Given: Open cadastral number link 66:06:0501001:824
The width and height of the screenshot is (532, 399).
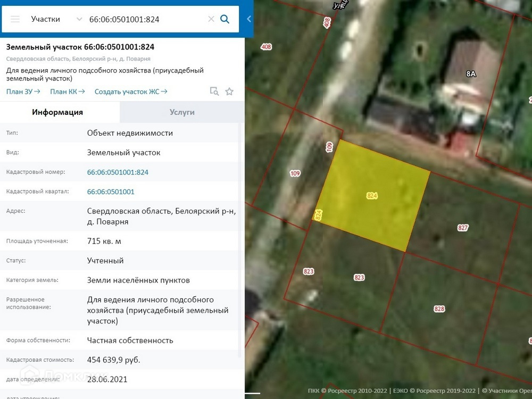Looking at the screenshot, I should coord(118,172).
